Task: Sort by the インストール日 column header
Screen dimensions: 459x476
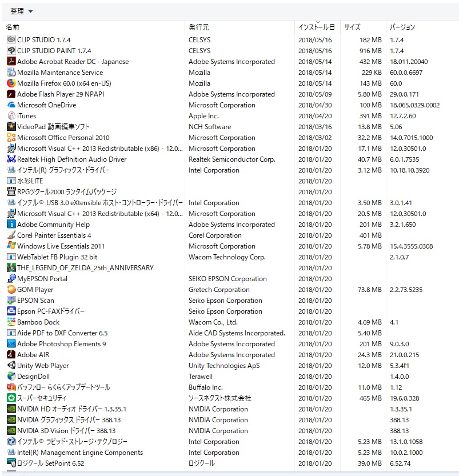Action: pos(317,27)
